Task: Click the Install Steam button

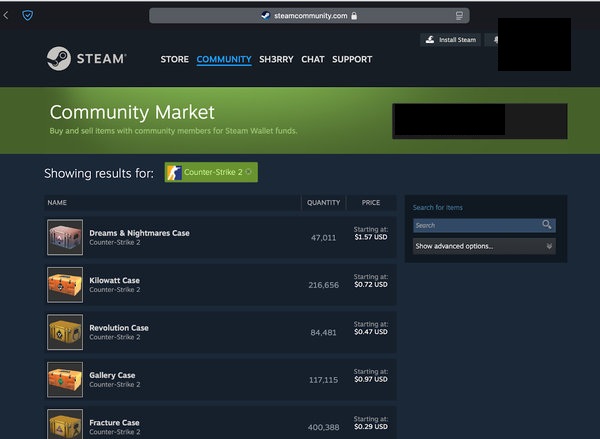Action: click(450, 40)
